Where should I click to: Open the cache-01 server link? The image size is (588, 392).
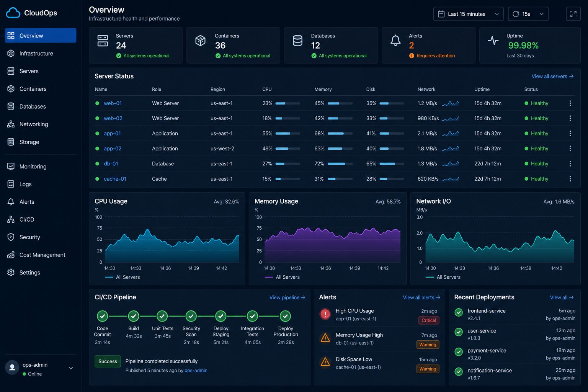(x=115, y=179)
